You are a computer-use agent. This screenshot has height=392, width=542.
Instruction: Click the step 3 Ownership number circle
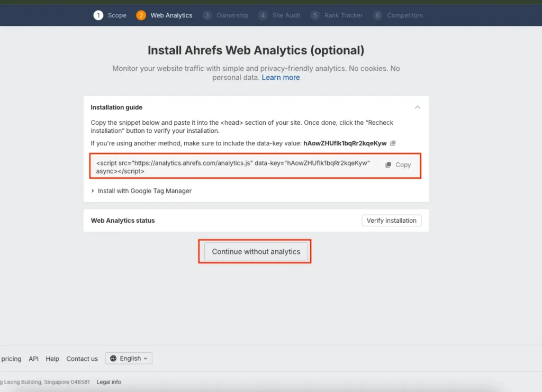(207, 15)
